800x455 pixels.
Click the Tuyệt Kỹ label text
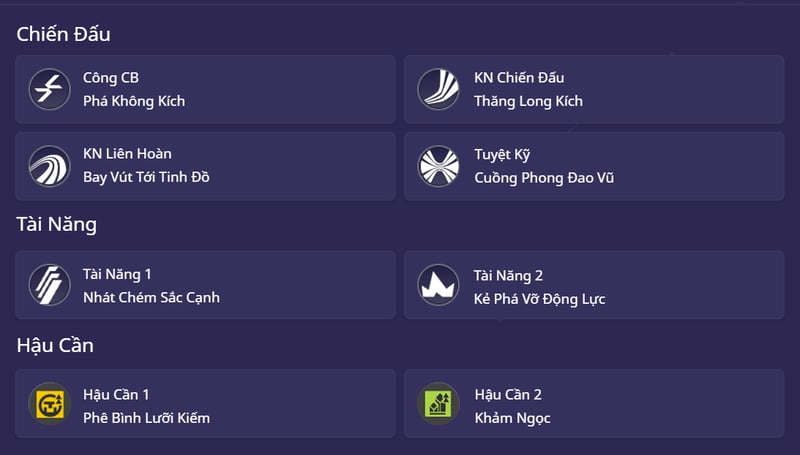click(502, 154)
